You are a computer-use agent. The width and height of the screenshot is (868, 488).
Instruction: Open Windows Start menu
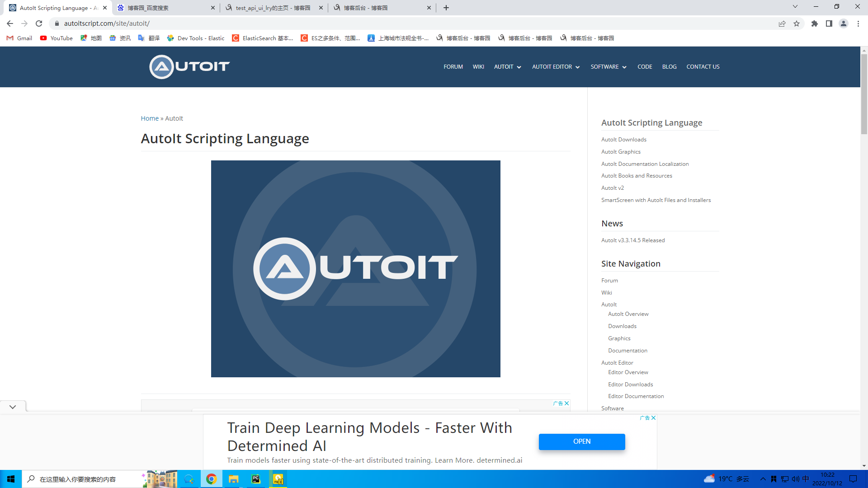(11, 479)
